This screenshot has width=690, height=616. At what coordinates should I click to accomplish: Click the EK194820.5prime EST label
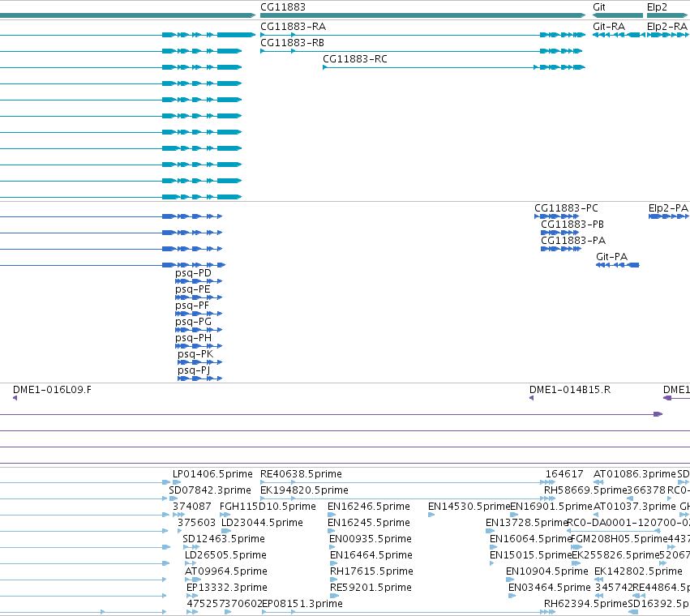(304, 490)
